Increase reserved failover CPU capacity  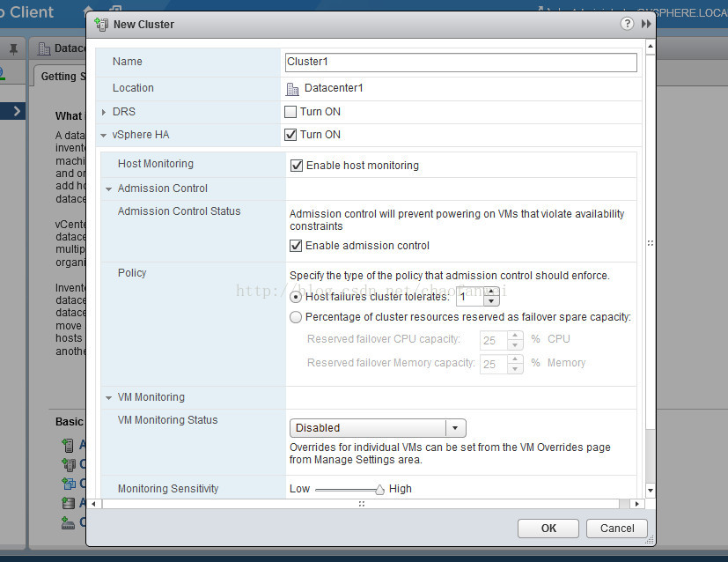tap(515, 336)
